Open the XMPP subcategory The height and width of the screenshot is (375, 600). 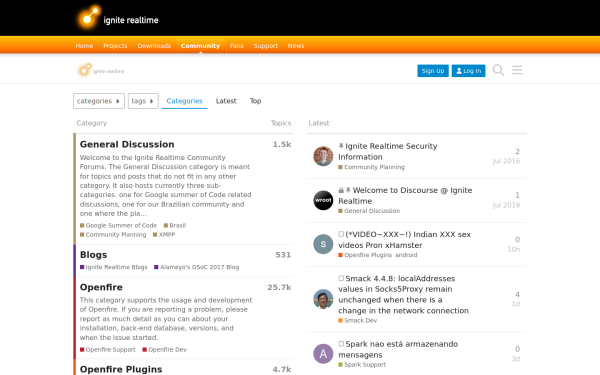coord(164,235)
